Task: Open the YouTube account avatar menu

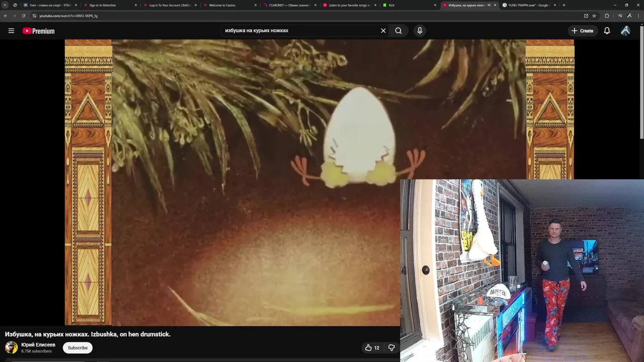Action: pyautogui.click(x=625, y=31)
